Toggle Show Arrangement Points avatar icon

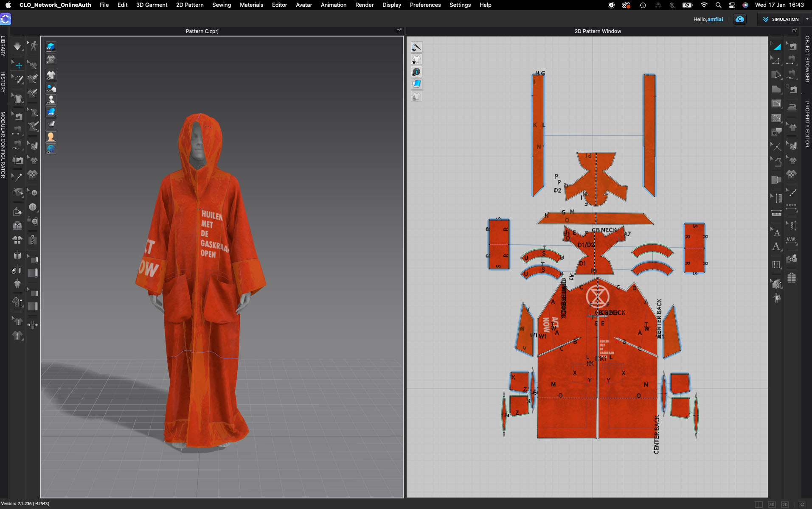pos(51,87)
